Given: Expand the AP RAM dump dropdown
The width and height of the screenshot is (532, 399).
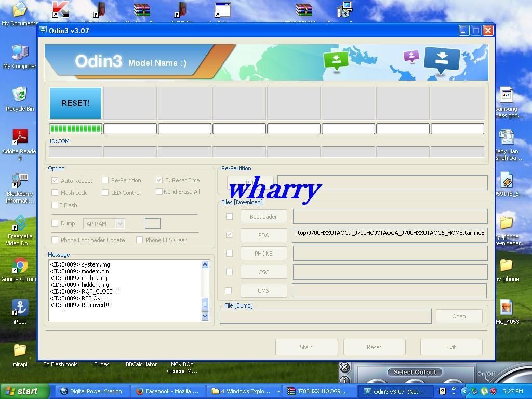Looking at the screenshot, I should (x=120, y=224).
